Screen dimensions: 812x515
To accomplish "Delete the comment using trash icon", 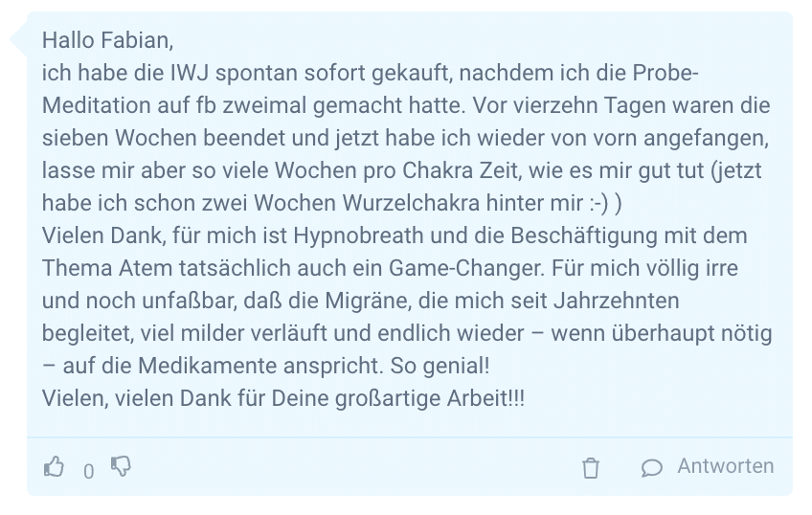I will tap(591, 468).
